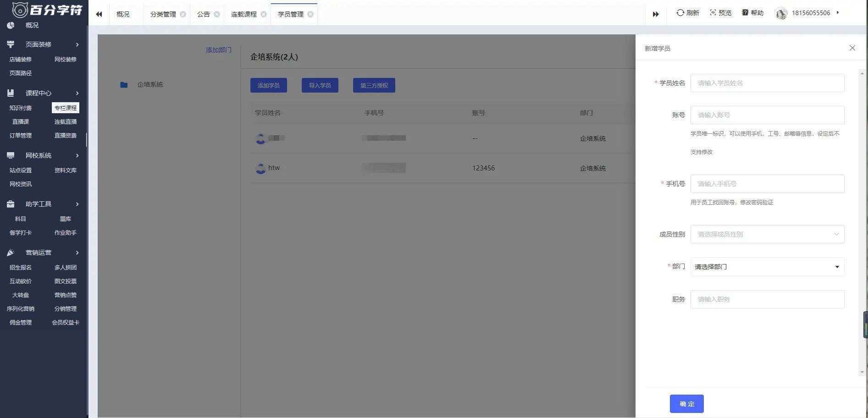868x418 pixels.
Task: Expand the 页面装修 sidebar section
Action: point(77,44)
